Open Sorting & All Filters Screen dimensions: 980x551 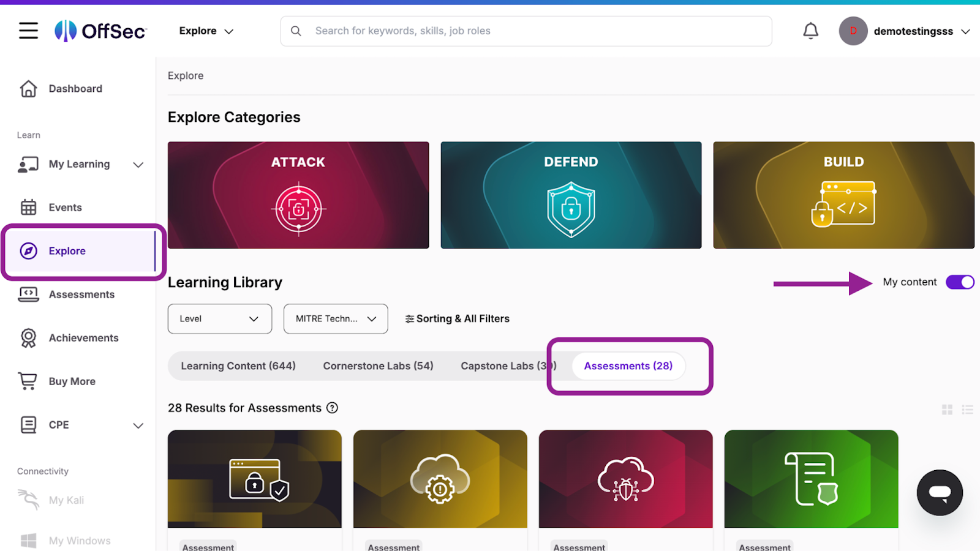[x=457, y=319]
